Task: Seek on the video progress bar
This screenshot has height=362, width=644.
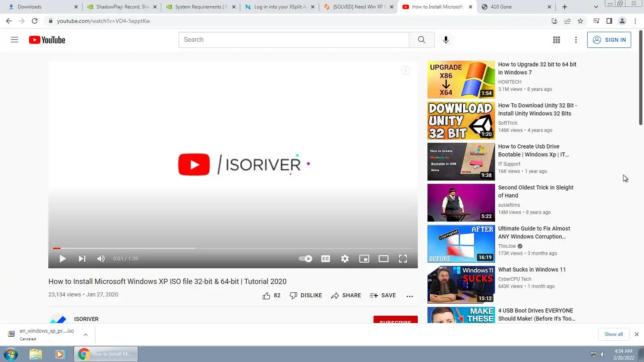Action: (233, 248)
